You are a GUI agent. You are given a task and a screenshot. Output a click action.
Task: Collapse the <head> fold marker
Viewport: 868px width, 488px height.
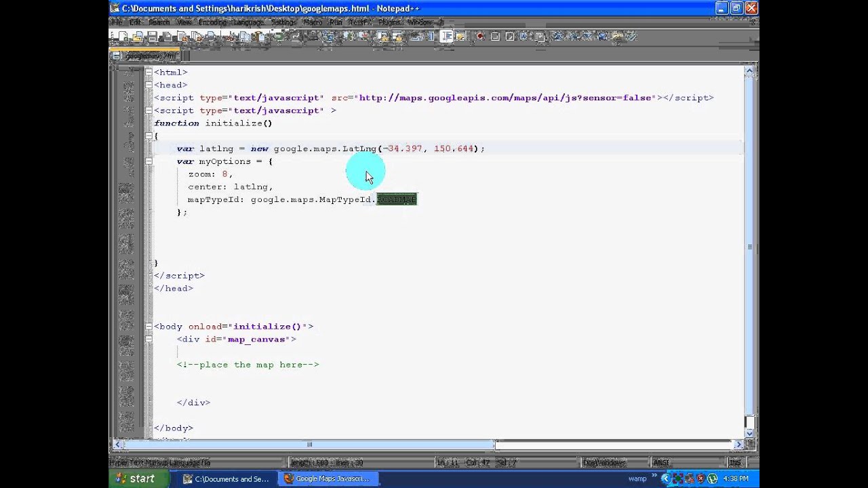pyautogui.click(x=149, y=85)
